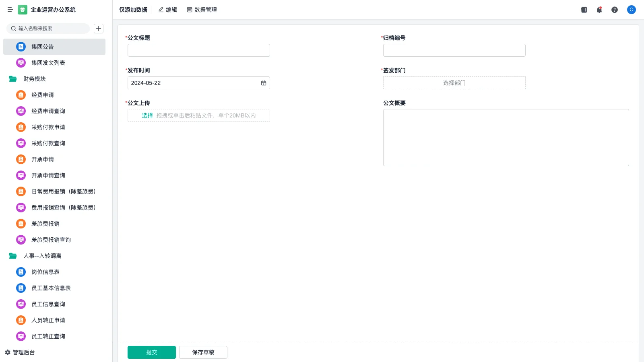Open the notification bell

click(x=599, y=10)
